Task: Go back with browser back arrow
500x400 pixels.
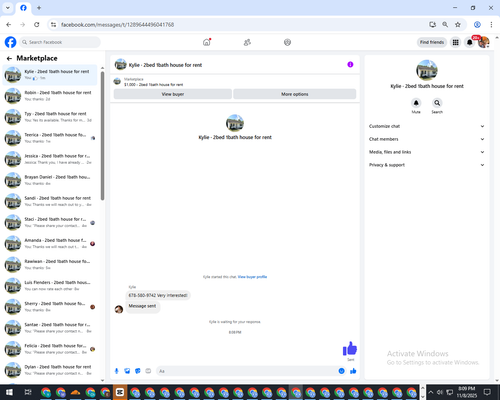Action: [9, 25]
